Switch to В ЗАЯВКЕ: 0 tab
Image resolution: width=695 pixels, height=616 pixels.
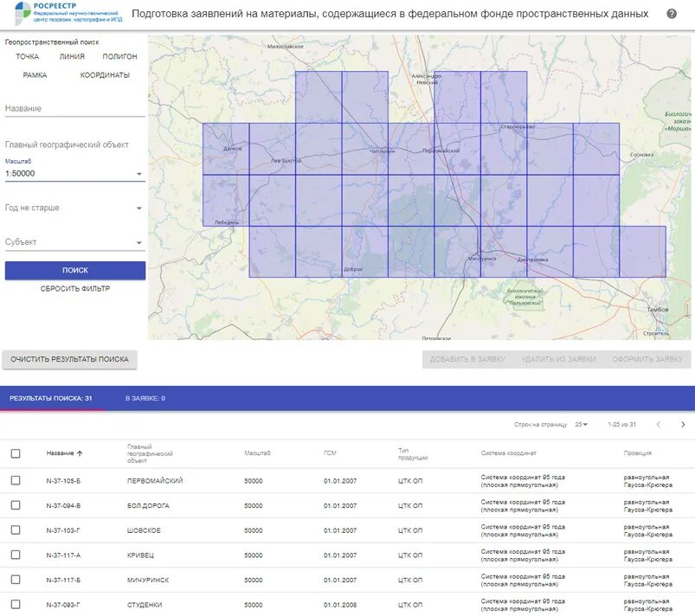[145, 398]
